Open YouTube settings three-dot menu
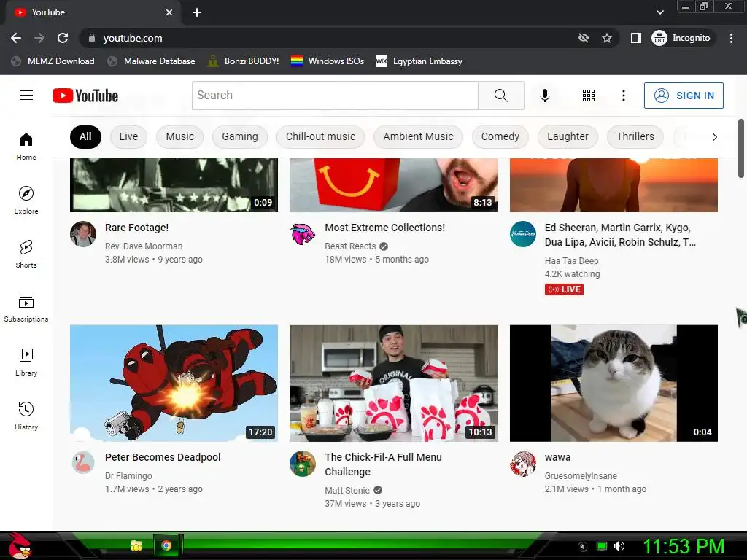747x560 pixels. [623, 96]
